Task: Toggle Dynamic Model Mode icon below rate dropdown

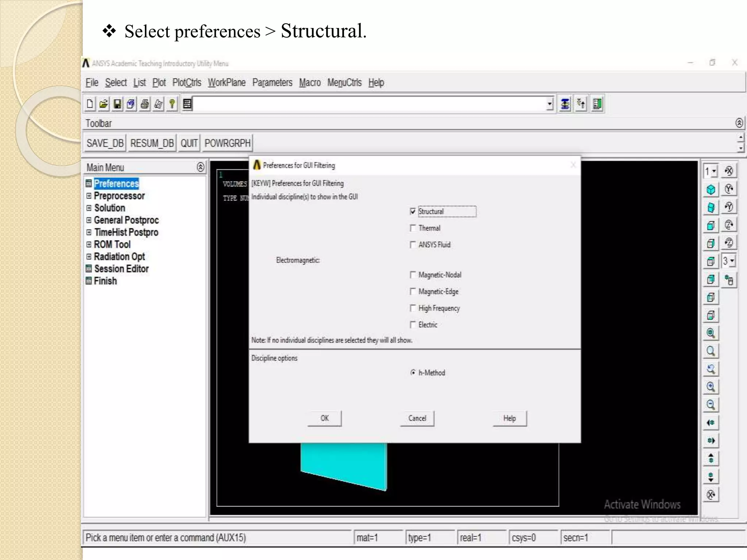Action: [729, 280]
